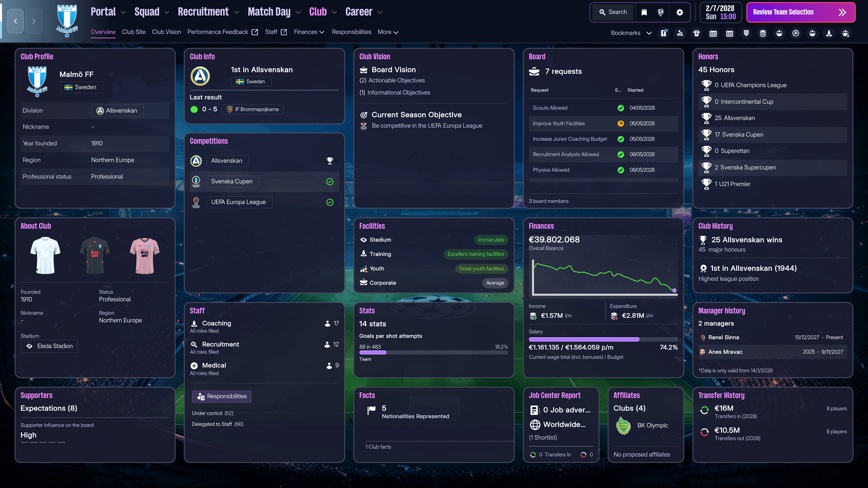Switch to the Club Vision tab
This screenshot has height=488, width=868.
166,32
